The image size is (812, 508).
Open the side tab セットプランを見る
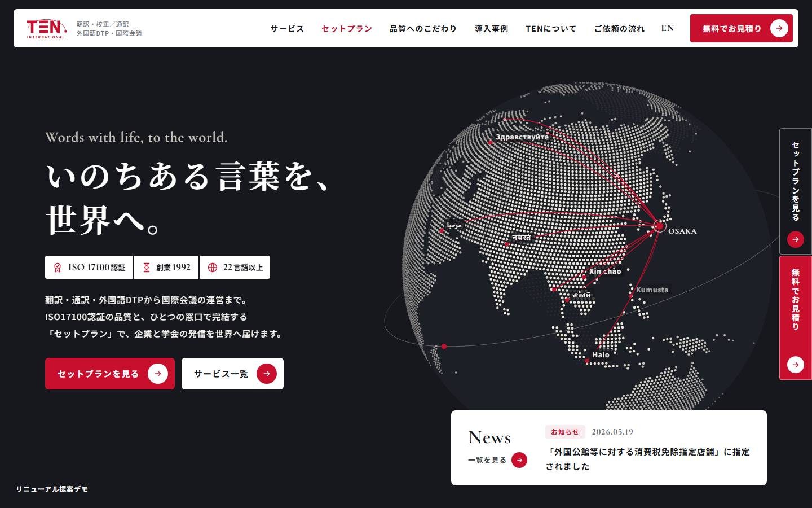point(796,191)
